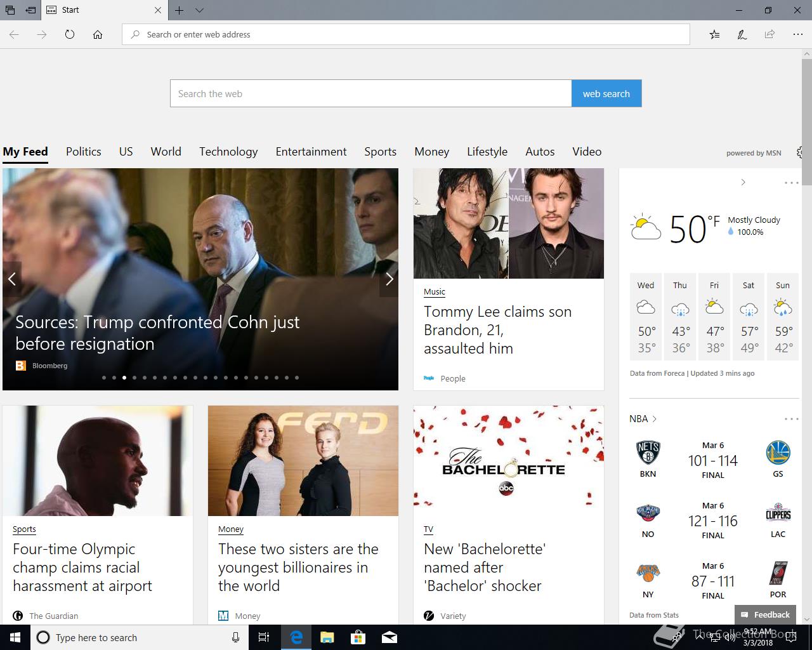Open the Sports tab
812x650 pixels.
click(381, 152)
